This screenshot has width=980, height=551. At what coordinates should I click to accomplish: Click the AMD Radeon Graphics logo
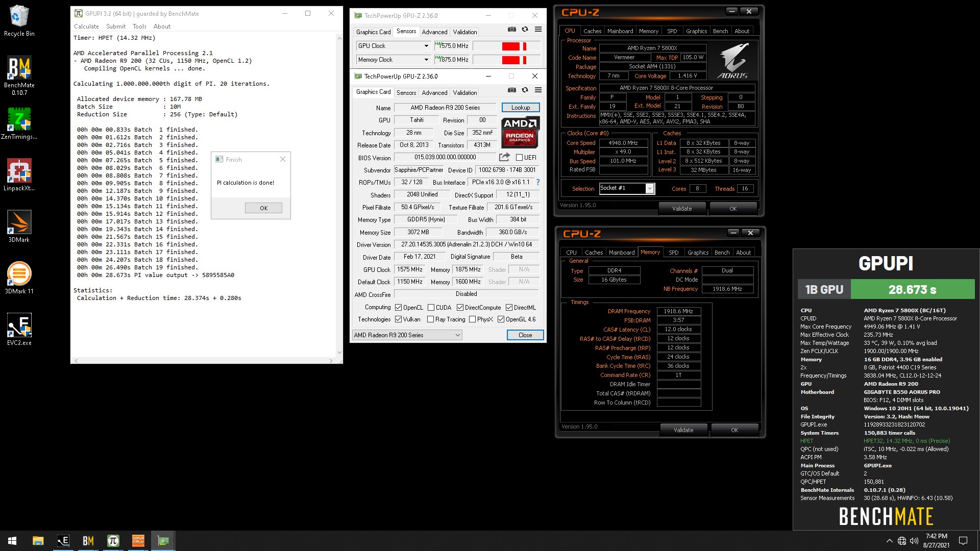click(520, 132)
